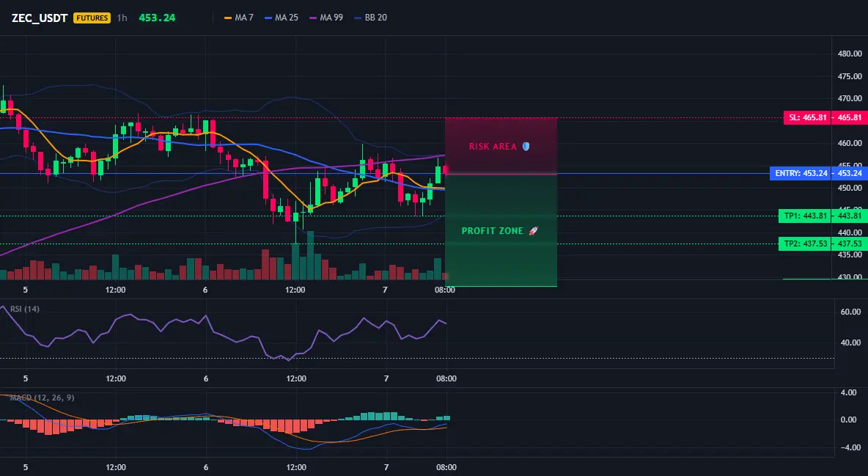Click the green 453.24 header price
868x476 pixels.
point(157,18)
